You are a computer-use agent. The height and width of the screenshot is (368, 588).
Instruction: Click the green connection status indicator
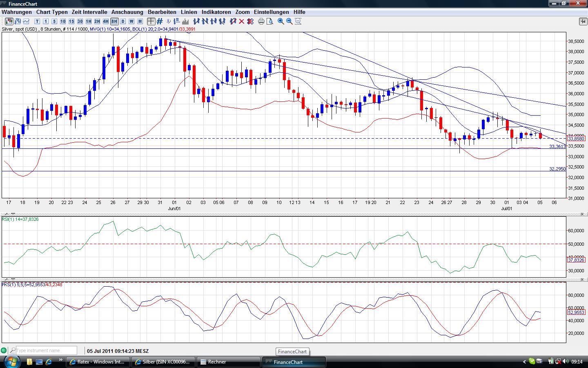[x=4, y=350]
